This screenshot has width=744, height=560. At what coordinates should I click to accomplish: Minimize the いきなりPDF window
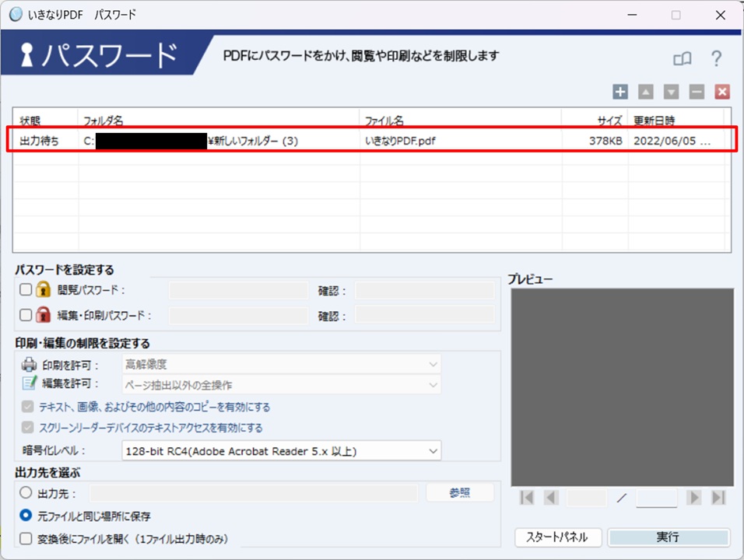click(632, 15)
